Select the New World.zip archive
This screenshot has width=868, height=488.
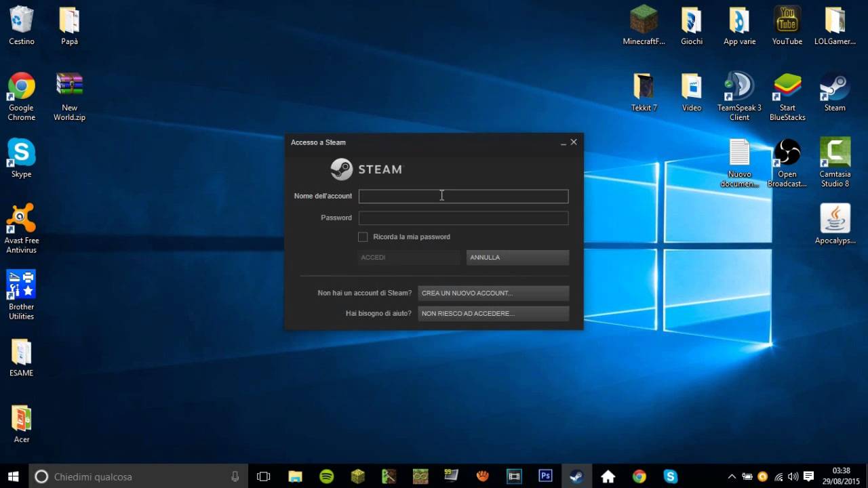pyautogui.click(x=69, y=97)
